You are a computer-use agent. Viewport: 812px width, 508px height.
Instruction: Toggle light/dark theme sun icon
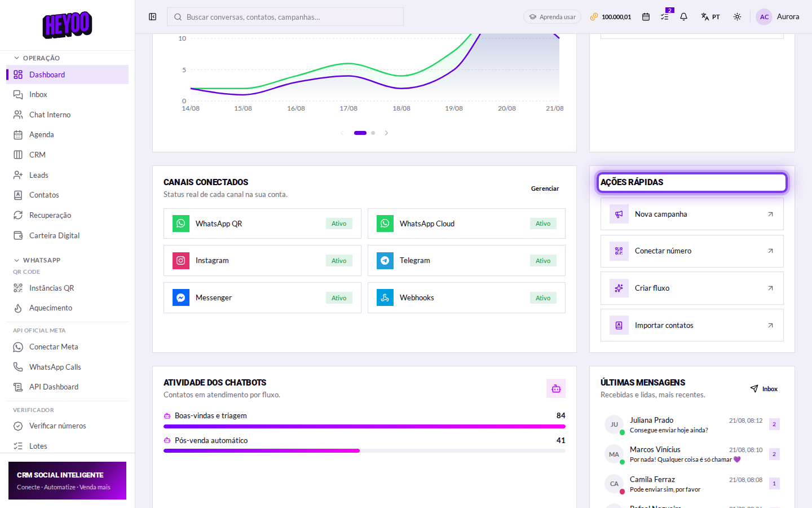click(x=737, y=17)
